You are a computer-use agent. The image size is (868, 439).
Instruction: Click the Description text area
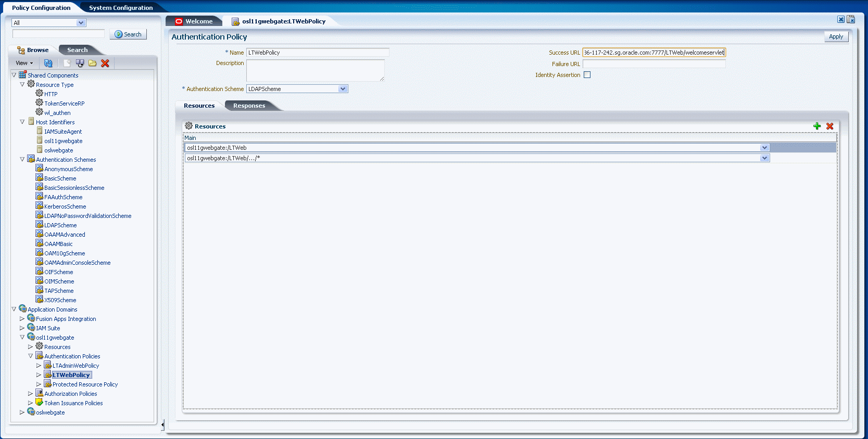(316, 70)
